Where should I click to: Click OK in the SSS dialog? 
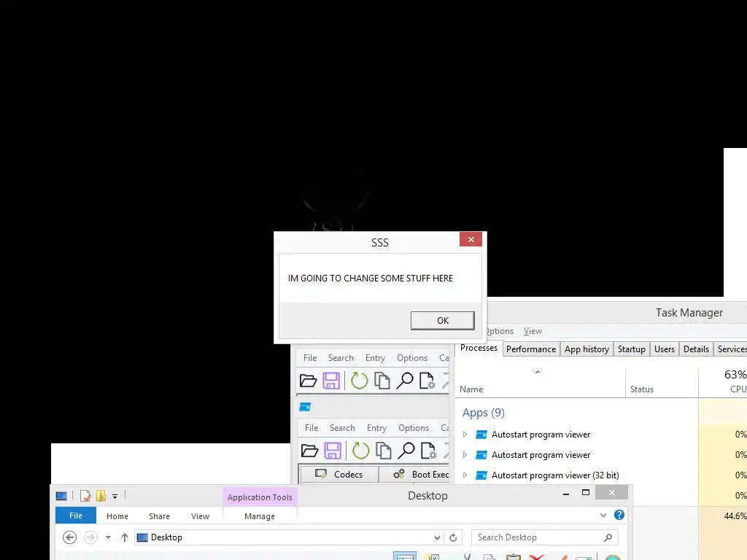tap(442, 321)
